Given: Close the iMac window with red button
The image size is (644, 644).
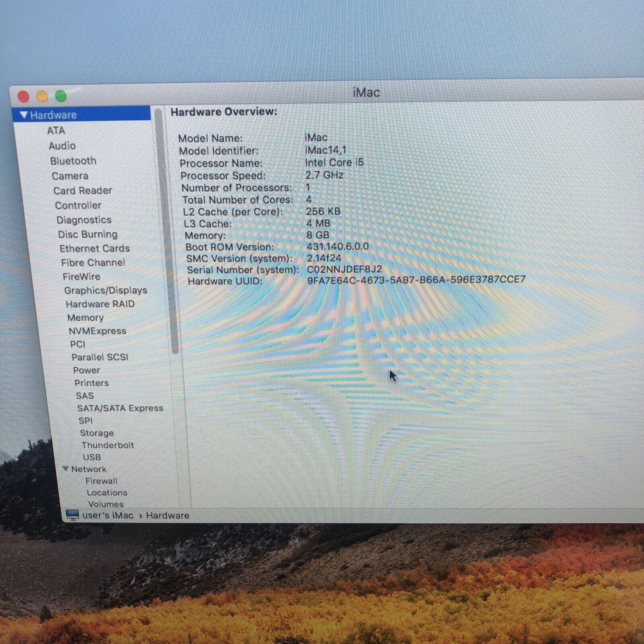Looking at the screenshot, I should pyautogui.click(x=23, y=97).
